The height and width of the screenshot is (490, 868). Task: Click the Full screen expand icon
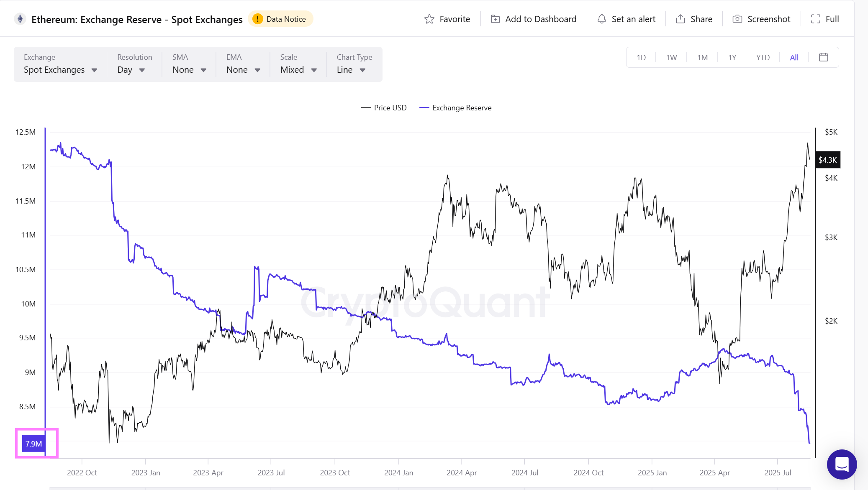click(815, 19)
